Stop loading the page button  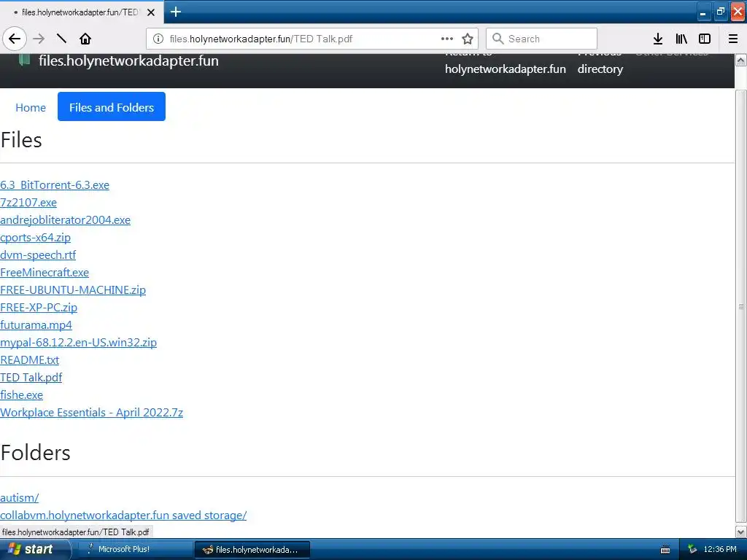pyautogui.click(x=61, y=39)
